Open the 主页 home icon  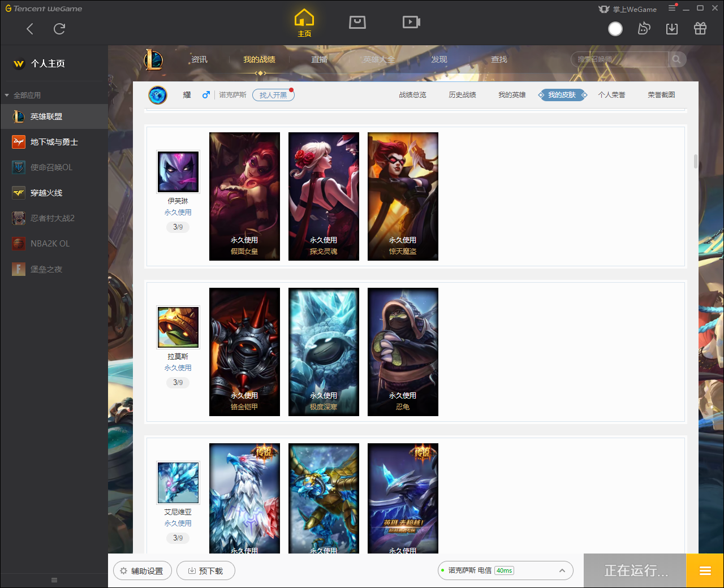pos(304,23)
